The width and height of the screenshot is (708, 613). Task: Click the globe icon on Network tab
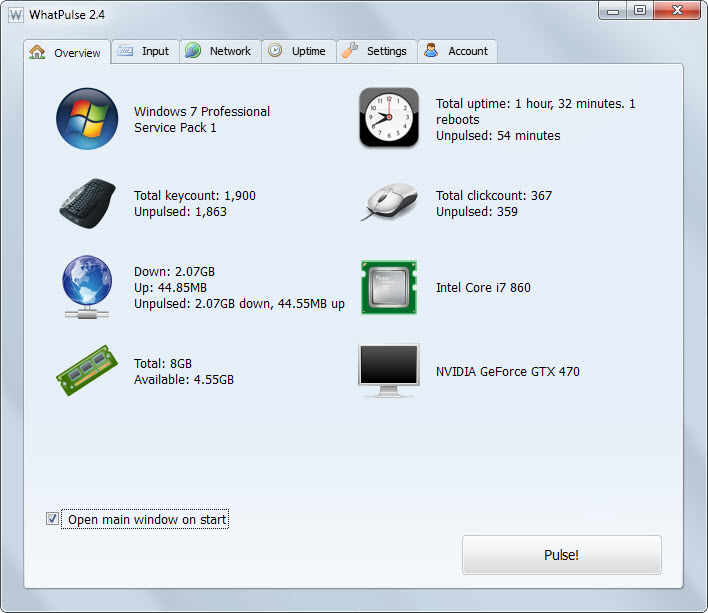click(x=193, y=51)
